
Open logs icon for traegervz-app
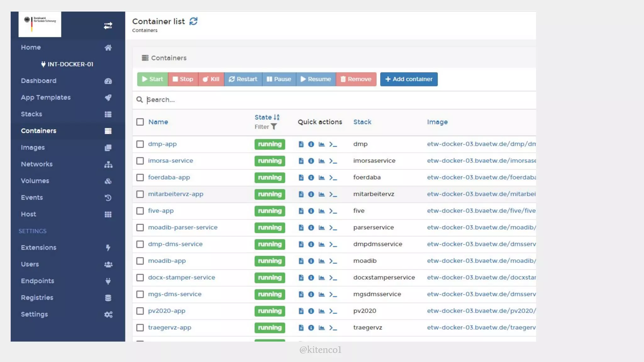[301, 327]
